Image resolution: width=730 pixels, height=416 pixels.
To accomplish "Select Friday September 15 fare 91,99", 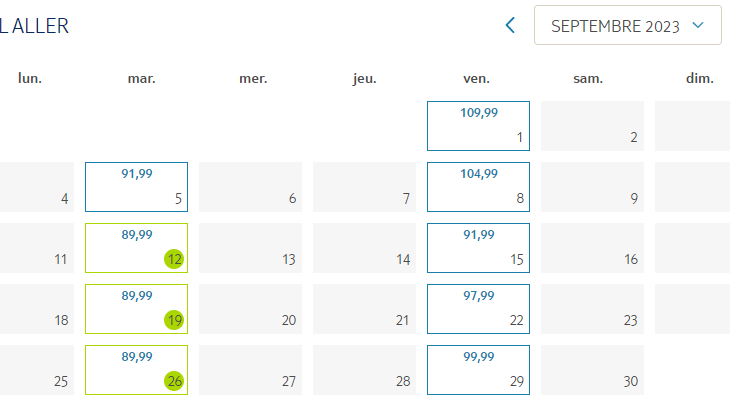I will click(478, 248).
